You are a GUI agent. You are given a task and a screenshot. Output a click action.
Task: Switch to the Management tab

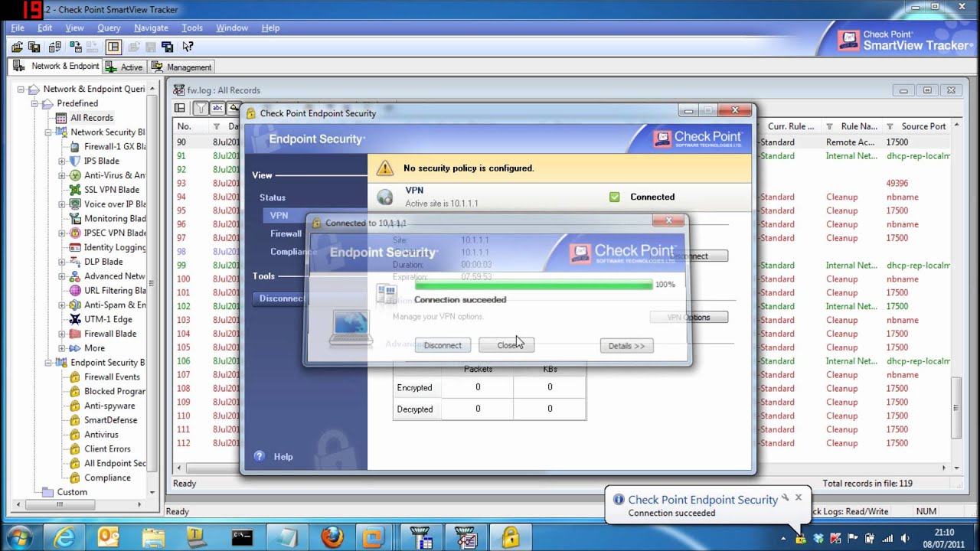click(182, 67)
